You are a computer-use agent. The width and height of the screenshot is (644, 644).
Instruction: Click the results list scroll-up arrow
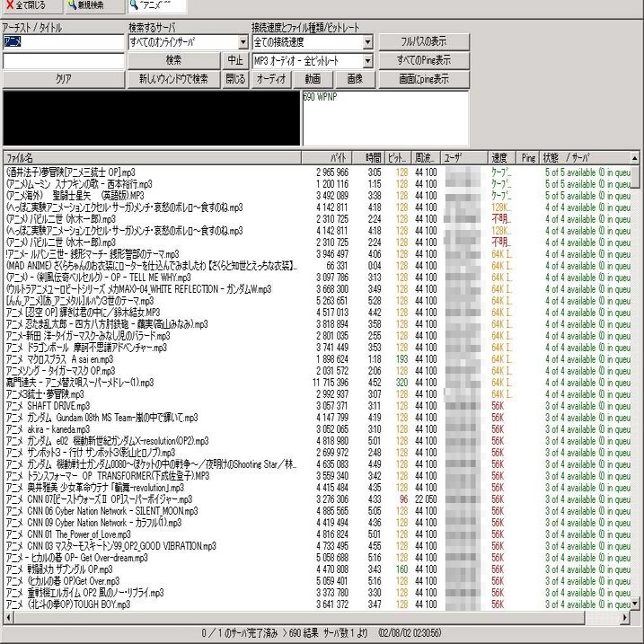click(x=634, y=158)
